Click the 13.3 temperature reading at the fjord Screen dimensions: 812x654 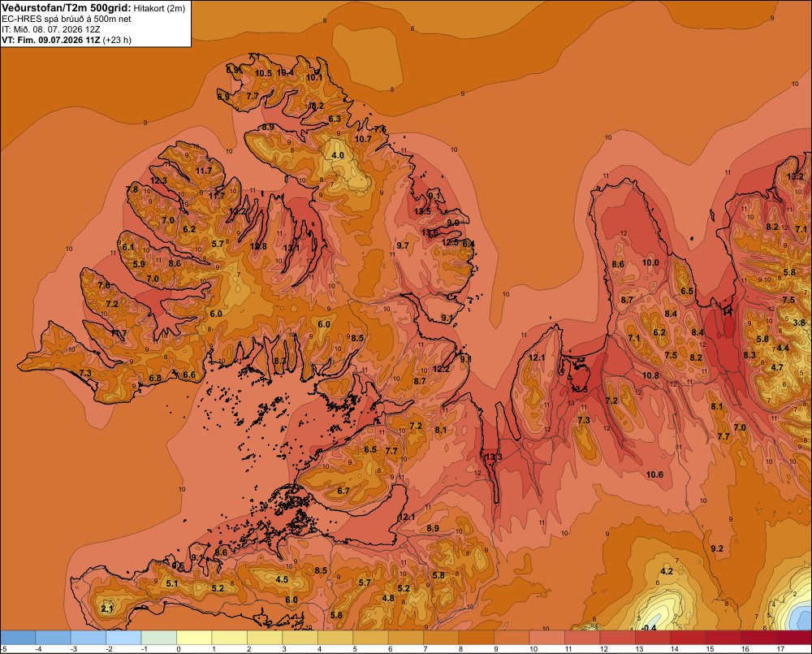493,457
